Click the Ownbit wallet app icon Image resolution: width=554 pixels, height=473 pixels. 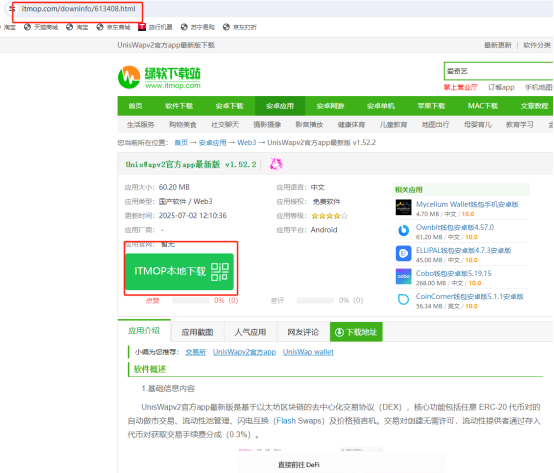[x=403, y=231]
